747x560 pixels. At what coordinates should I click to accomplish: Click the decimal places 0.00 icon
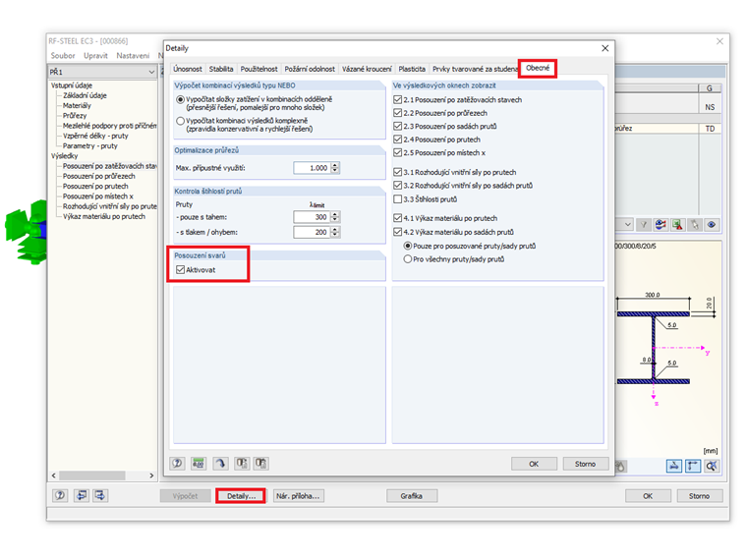[199, 464]
